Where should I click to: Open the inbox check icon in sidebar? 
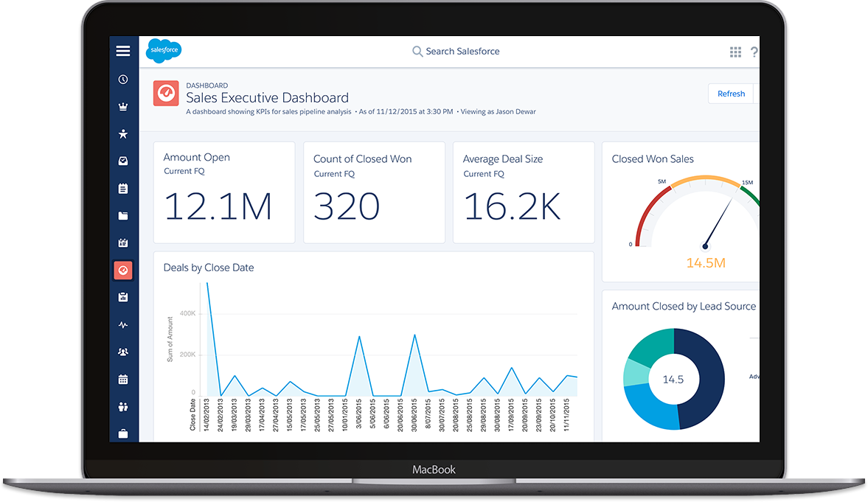123,161
